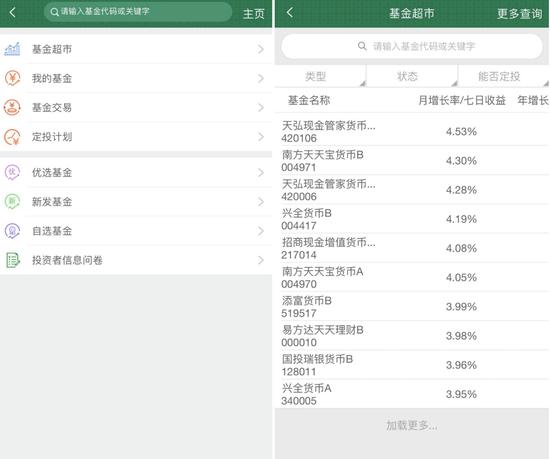
Task: Click the 3.95% yield value
Action: (x=461, y=394)
